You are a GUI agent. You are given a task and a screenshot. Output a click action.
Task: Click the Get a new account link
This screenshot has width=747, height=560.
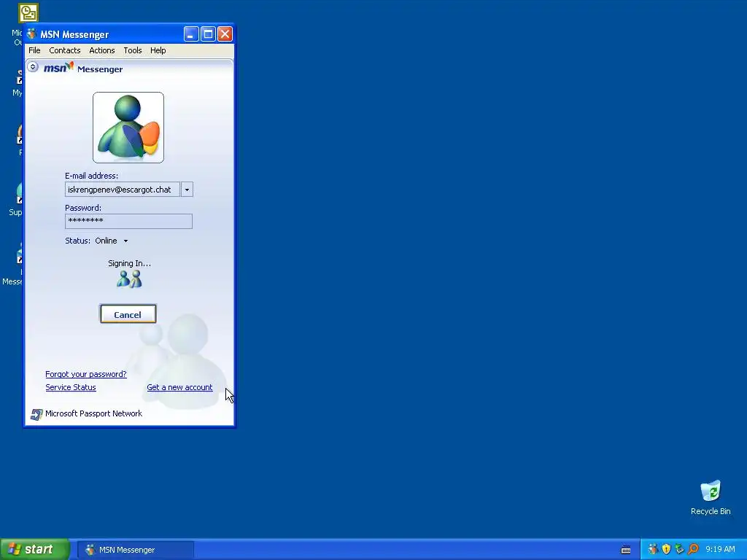(x=179, y=388)
